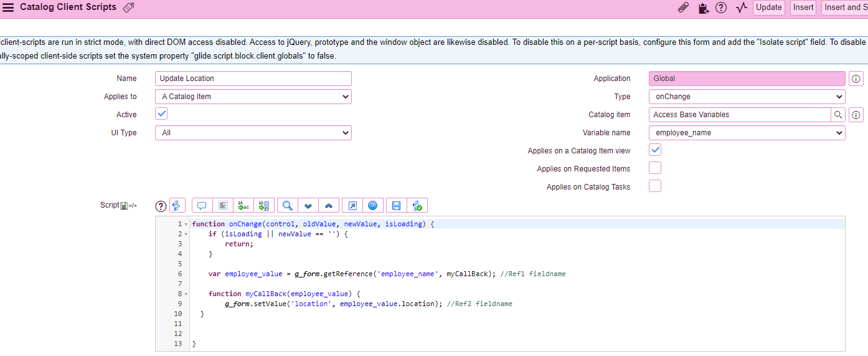Open header help question mark icon
Image resolution: width=868 pixels, height=356 pixels.
click(x=721, y=7)
